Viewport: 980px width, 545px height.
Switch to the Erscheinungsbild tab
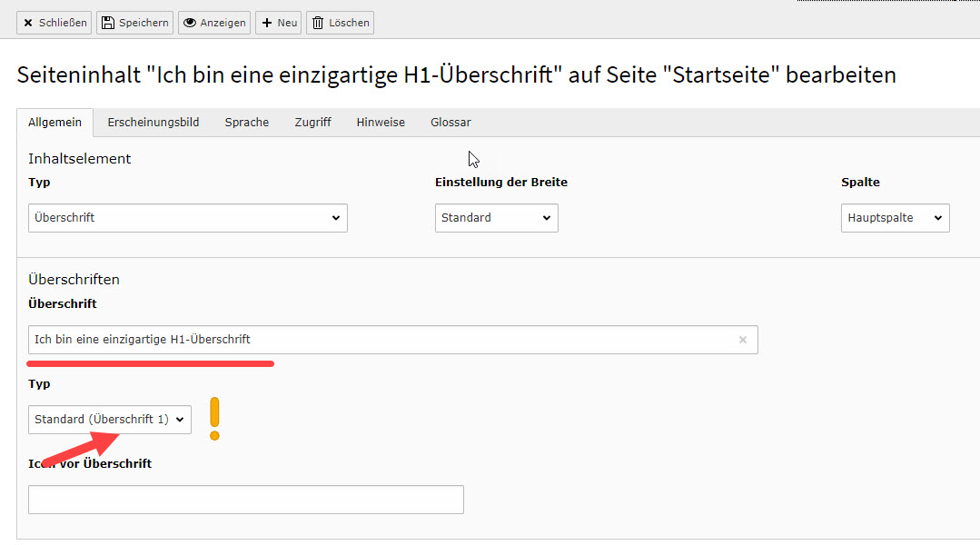[153, 123]
